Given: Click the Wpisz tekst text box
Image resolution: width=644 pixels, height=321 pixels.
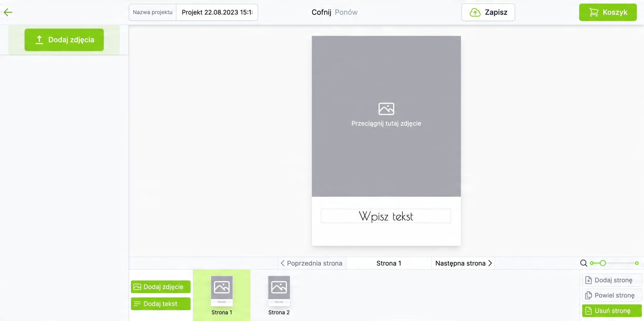Looking at the screenshot, I should tap(386, 216).
